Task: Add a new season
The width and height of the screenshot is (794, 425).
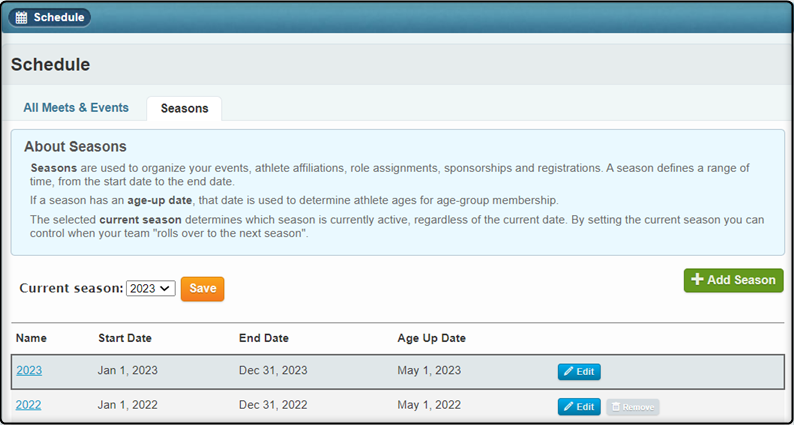Action: pos(733,280)
